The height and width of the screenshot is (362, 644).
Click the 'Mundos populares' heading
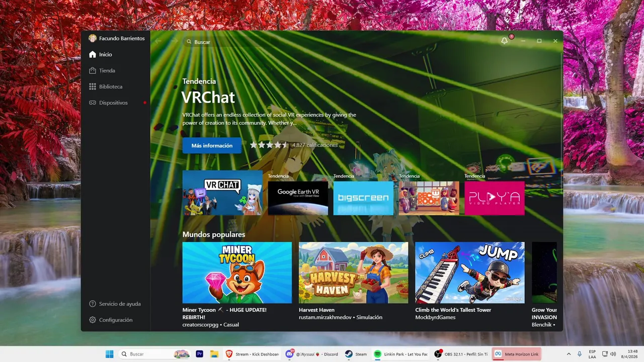click(x=214, y=234)
